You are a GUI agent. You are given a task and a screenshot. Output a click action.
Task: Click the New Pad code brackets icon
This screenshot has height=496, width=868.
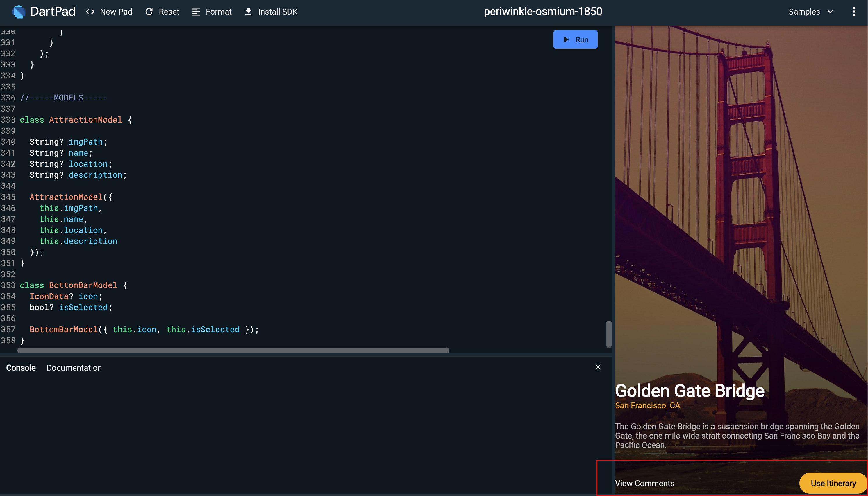[x=90, y=12]
